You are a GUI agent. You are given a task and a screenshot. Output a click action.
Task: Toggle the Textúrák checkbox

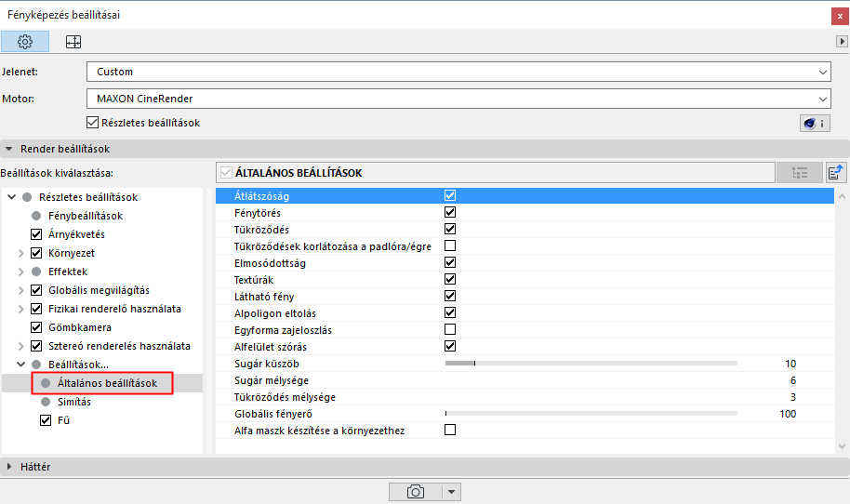[450, 279]
